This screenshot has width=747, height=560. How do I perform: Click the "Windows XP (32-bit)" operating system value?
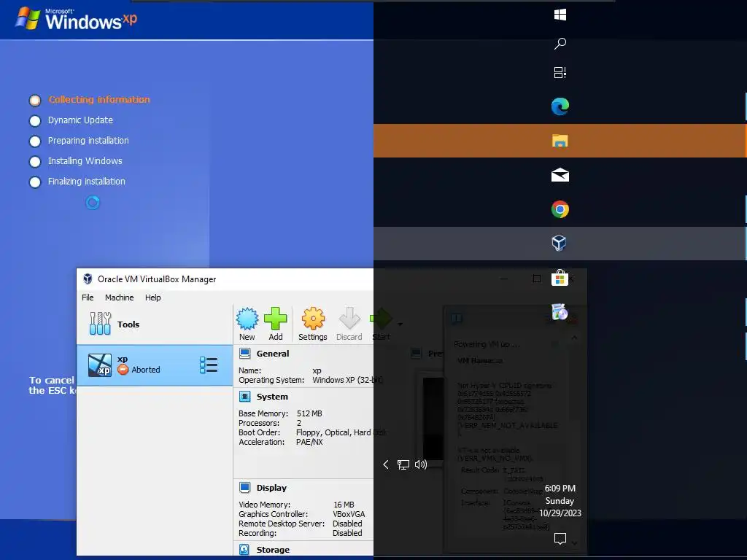pos(348,381)
